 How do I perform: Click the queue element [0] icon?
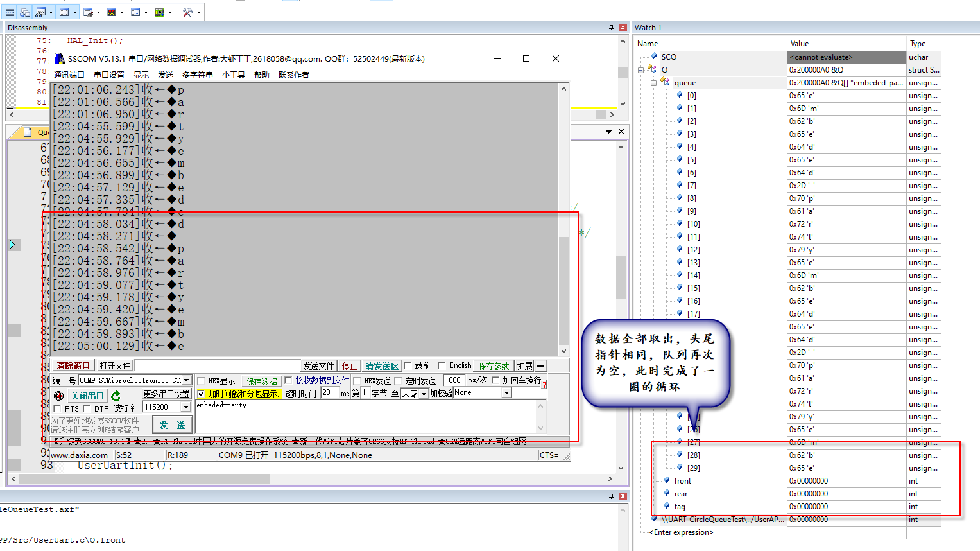click(x=680, y=95)
